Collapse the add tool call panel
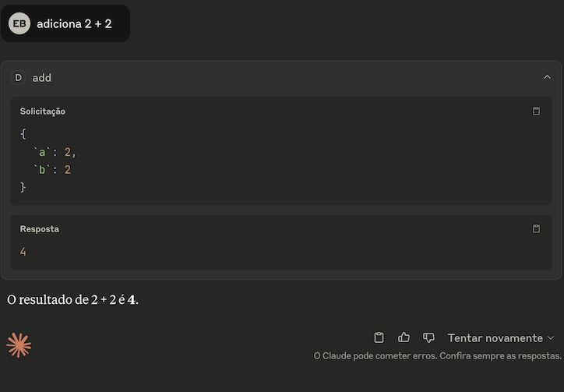Viewport: 564px width, 392px height. (547, 77)
